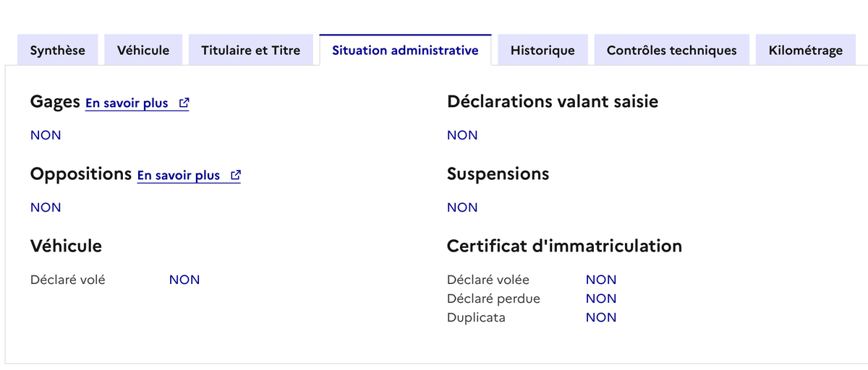Open the Oppositions En savoir plus link
Viewport: 868px width, 370px height.
coord(179,176)
